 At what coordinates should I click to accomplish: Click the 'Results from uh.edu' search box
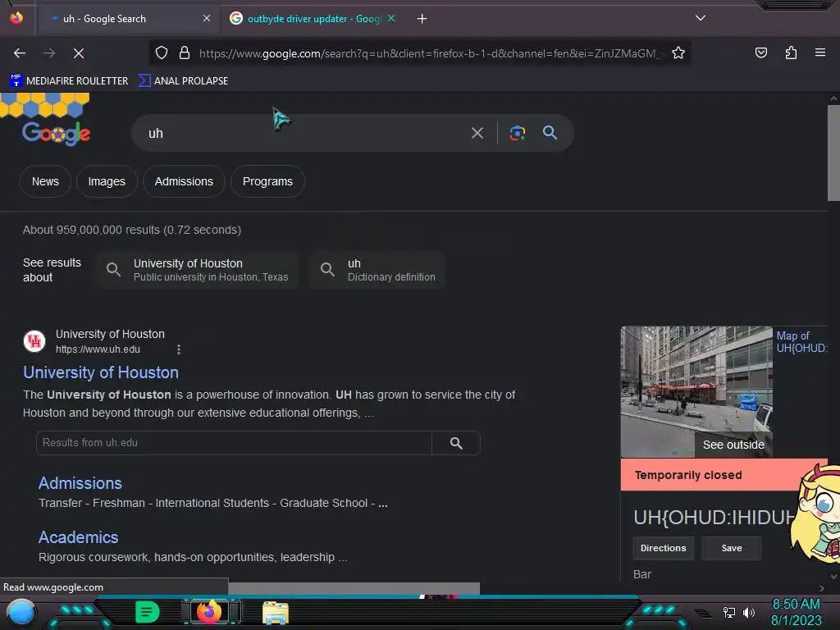[x=234, y=443]
